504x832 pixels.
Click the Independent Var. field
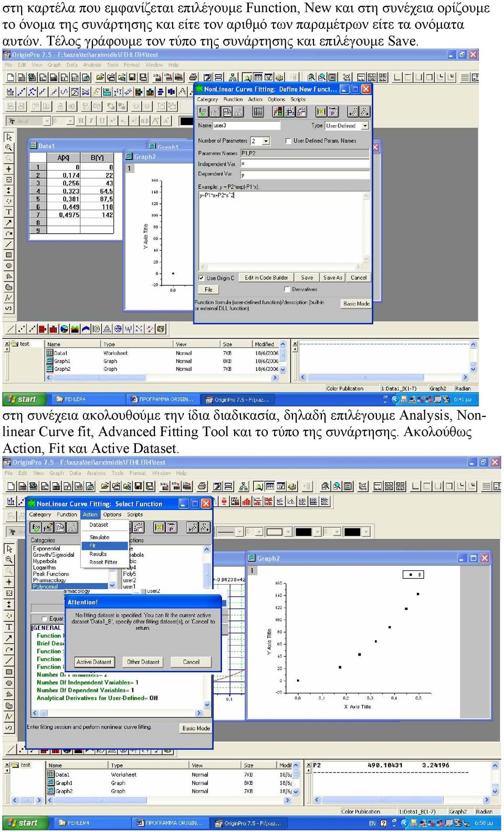[x=305, y=164]
